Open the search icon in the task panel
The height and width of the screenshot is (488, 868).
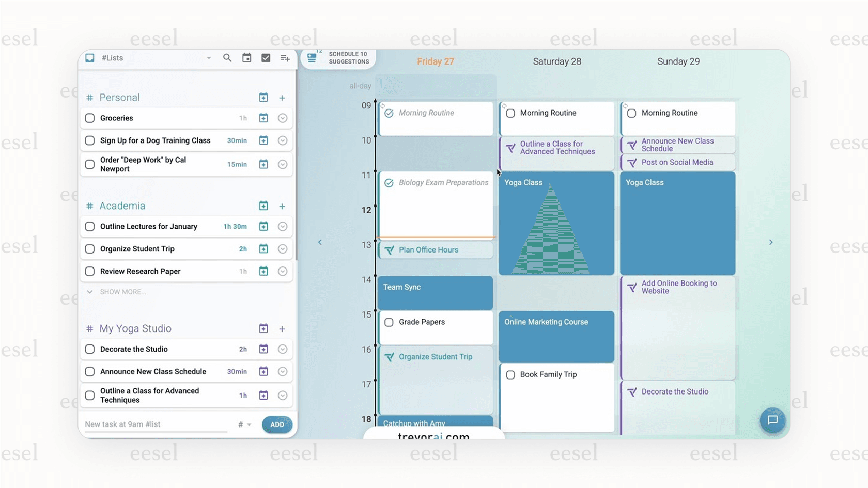(227, 58)
